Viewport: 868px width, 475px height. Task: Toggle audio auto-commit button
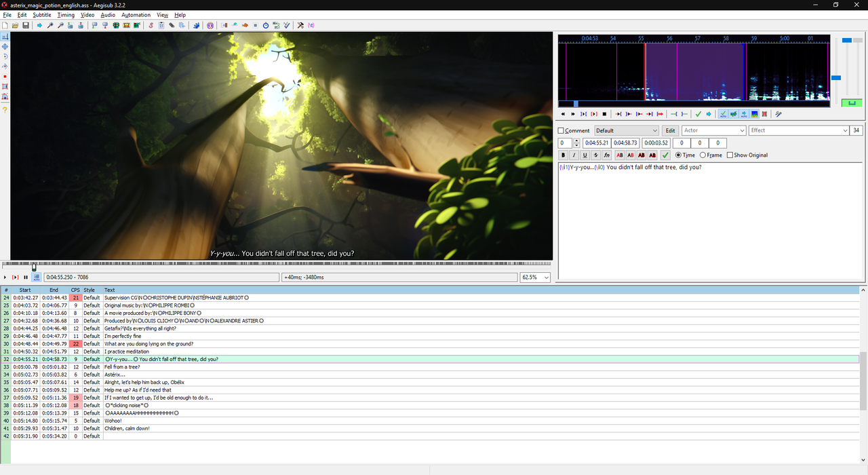point(724,114)
